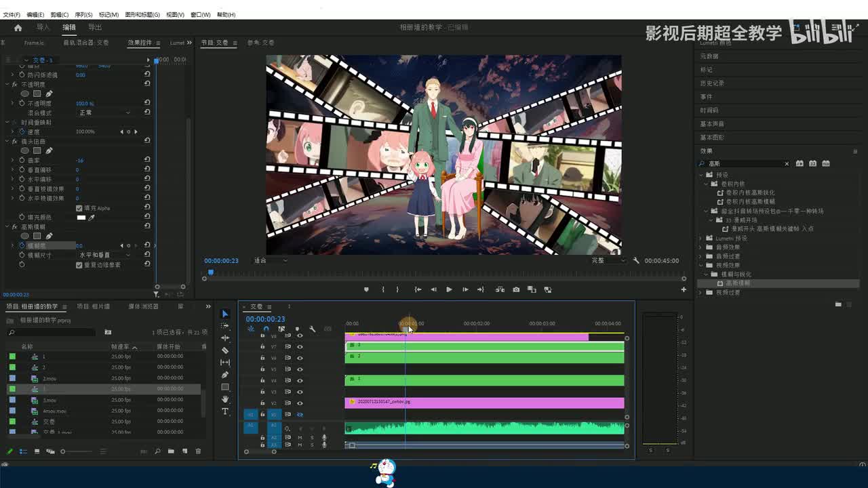Toggle the 重复边缘像素 checkbox
Viewport: 868px width, 488px height.
(x=79, y=265)
